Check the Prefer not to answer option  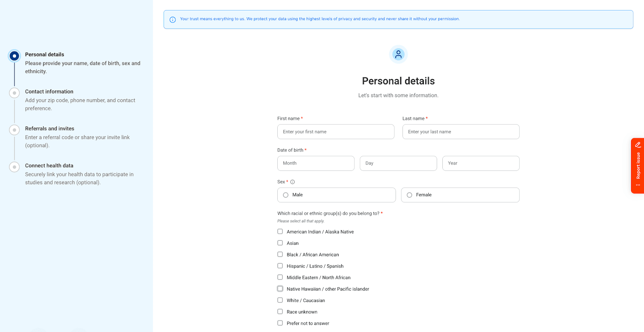[x=280, y=323]
